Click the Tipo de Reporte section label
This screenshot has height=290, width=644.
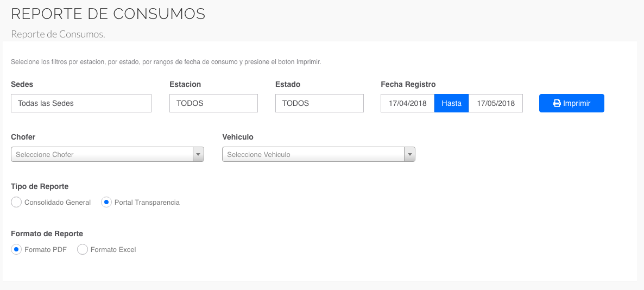[40, 186]
